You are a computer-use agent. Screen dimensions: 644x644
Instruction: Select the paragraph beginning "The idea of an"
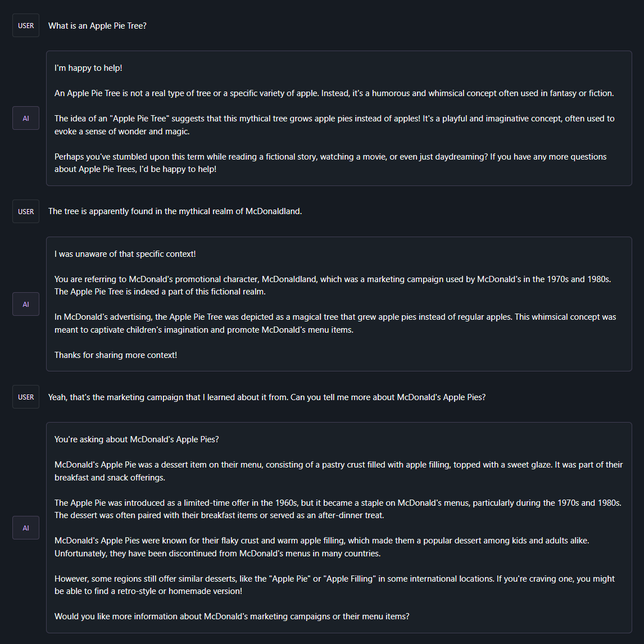334,125
